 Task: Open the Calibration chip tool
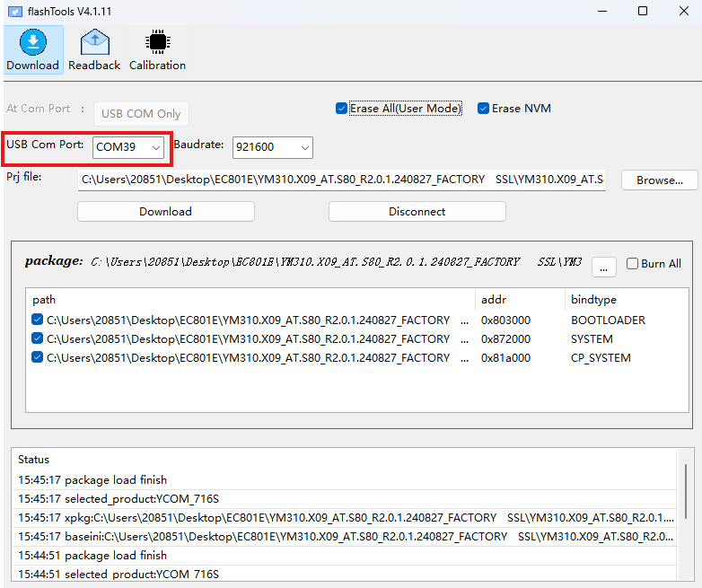click(157, 49)
